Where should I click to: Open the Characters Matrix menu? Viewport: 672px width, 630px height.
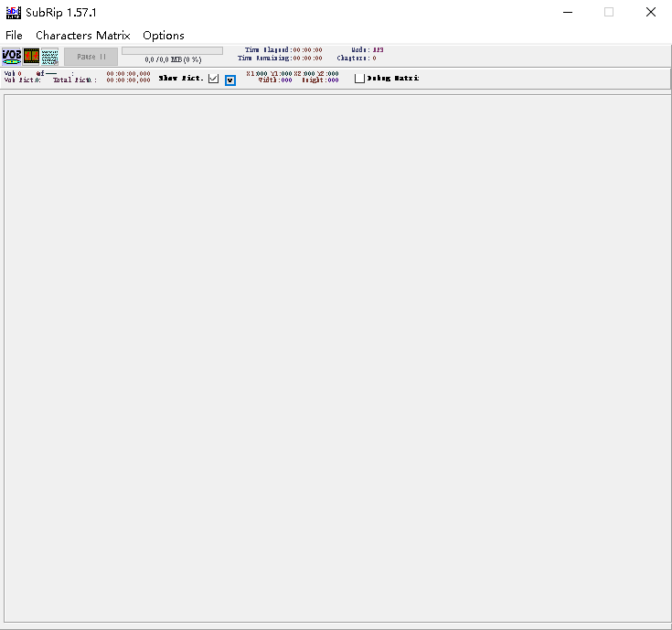coord(82,36)
